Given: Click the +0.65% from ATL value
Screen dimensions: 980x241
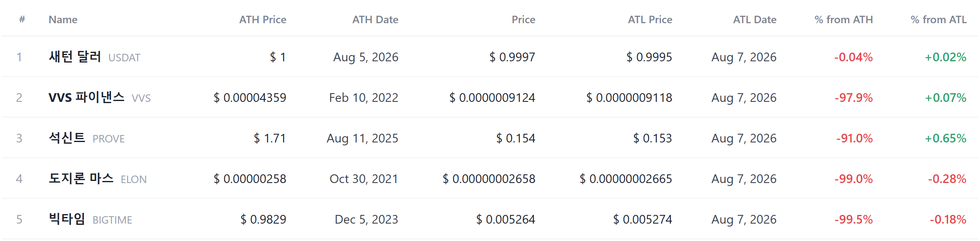Looking at the screenshot, I should 946,138.
